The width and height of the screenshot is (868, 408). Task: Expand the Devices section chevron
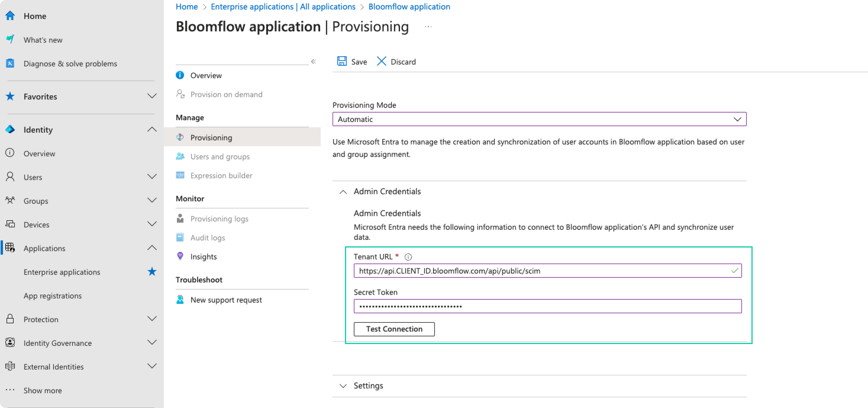[152, 224]
